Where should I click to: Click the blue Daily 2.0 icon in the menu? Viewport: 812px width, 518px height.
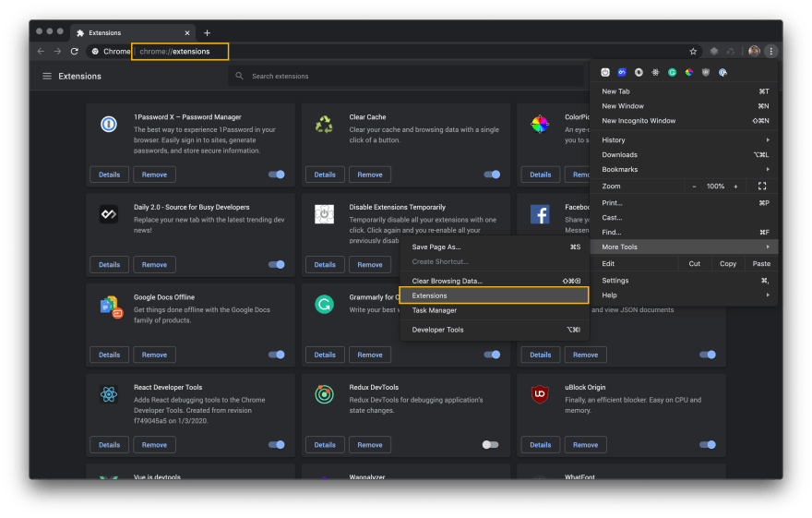click(622, 73)
